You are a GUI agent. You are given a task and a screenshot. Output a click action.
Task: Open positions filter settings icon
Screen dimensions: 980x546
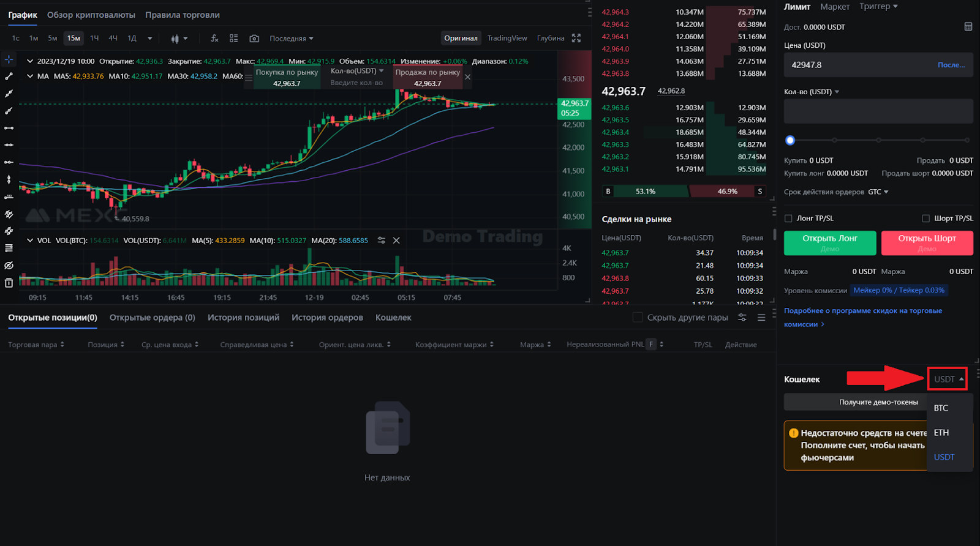coord(742,317)
